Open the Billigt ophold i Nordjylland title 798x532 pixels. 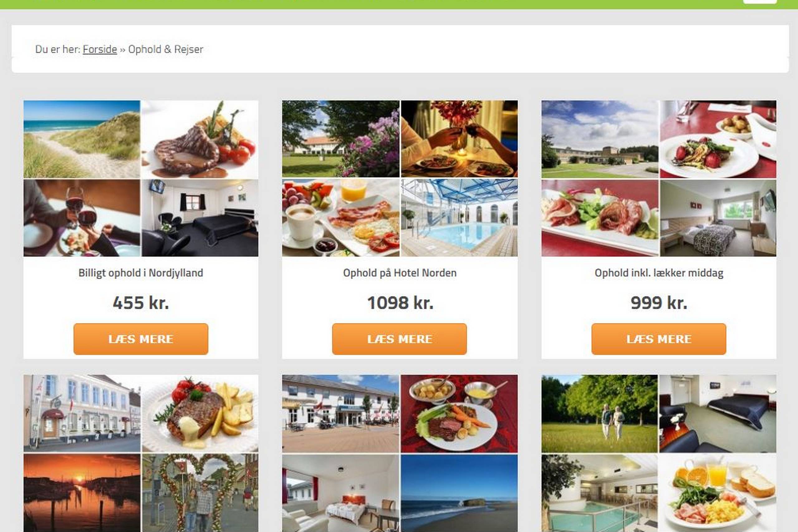[141, 273]
